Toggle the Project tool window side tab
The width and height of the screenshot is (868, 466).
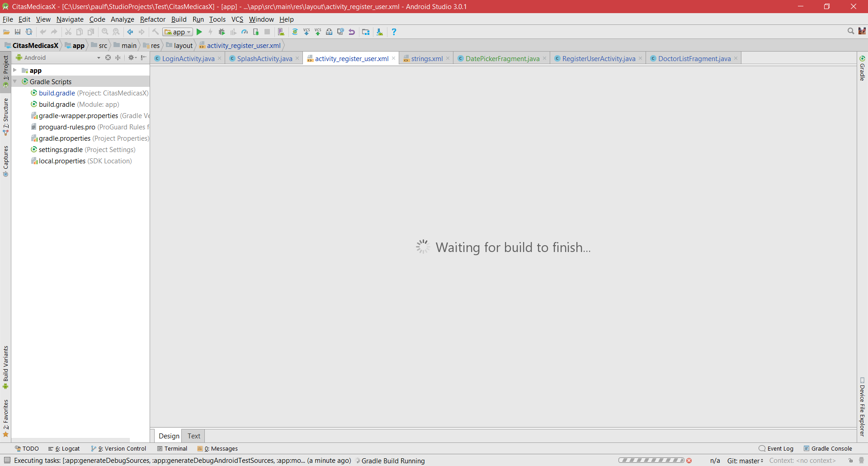click(6, 70)
